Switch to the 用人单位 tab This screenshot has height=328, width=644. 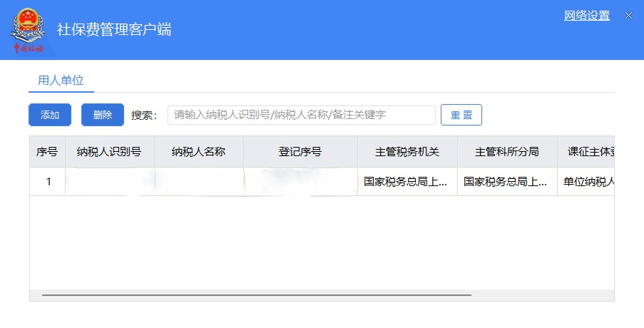tap(61, 80)
